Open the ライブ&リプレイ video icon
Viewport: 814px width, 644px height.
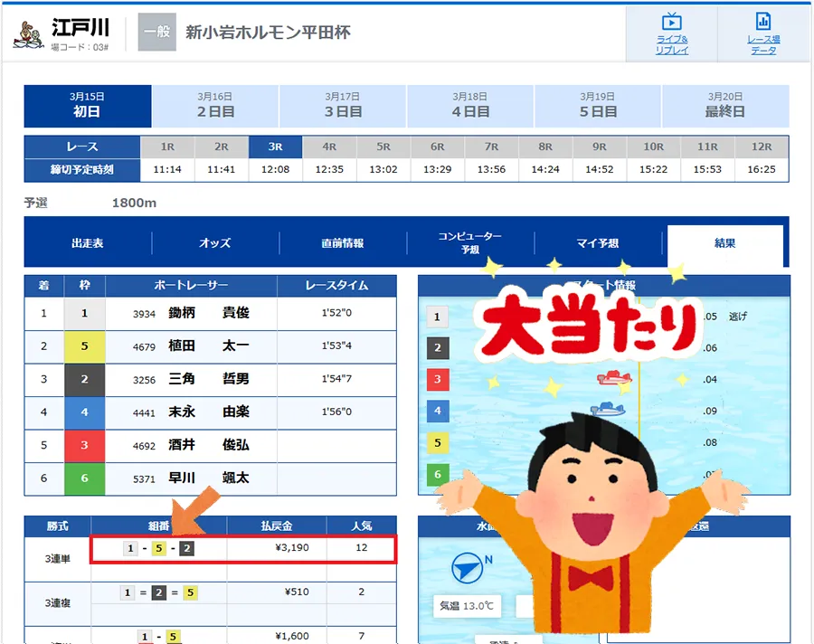(671, 23)
